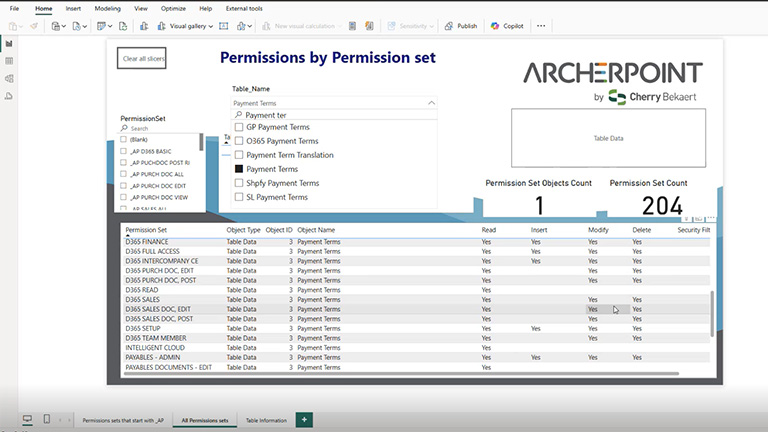Screen dimensions: 768x432
Task: Click the table's vertical scrollbar
Action: coord(712,313)
